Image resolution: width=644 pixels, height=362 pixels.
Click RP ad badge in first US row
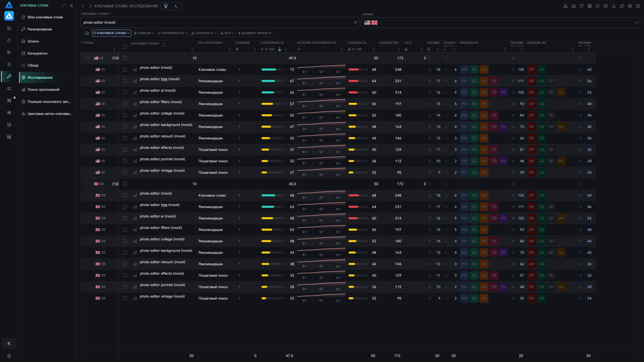(x=532, y=70)
